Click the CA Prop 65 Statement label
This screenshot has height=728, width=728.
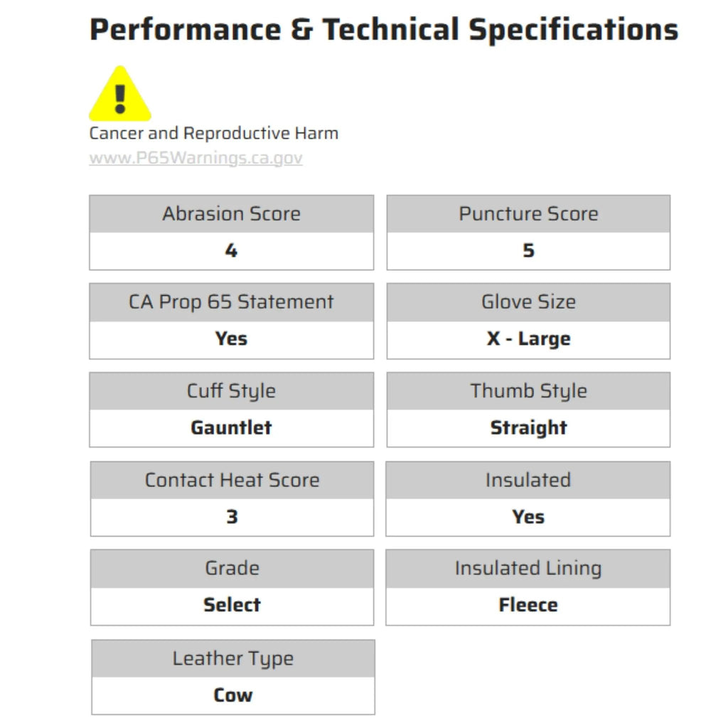(231, 301)
